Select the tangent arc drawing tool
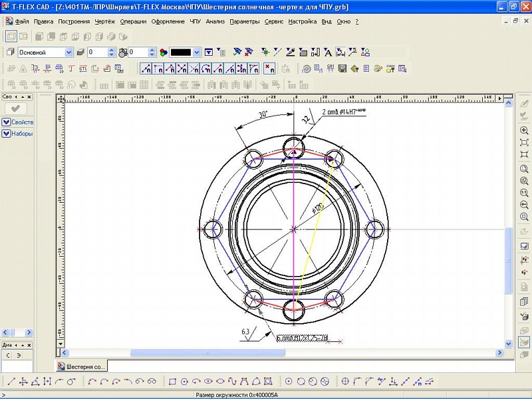 128,381
